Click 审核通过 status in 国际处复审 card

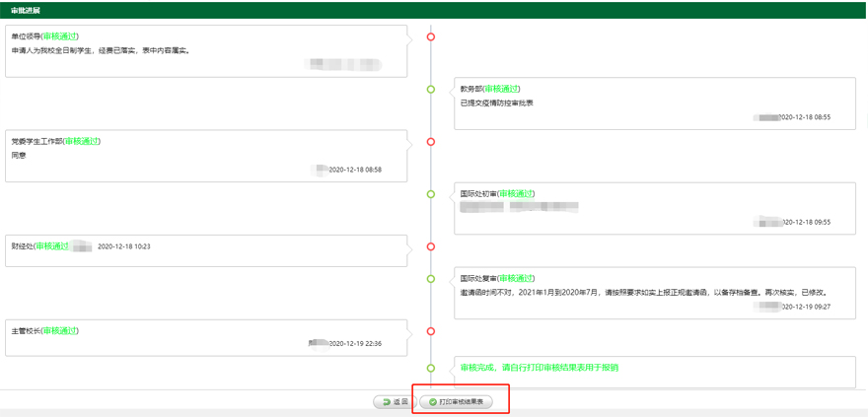coord(516,279)
